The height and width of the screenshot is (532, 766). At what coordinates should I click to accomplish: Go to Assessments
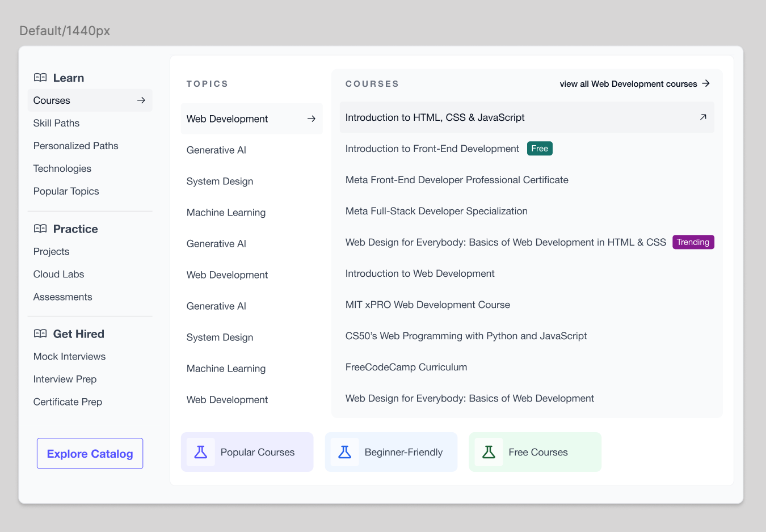pos(63,297)
